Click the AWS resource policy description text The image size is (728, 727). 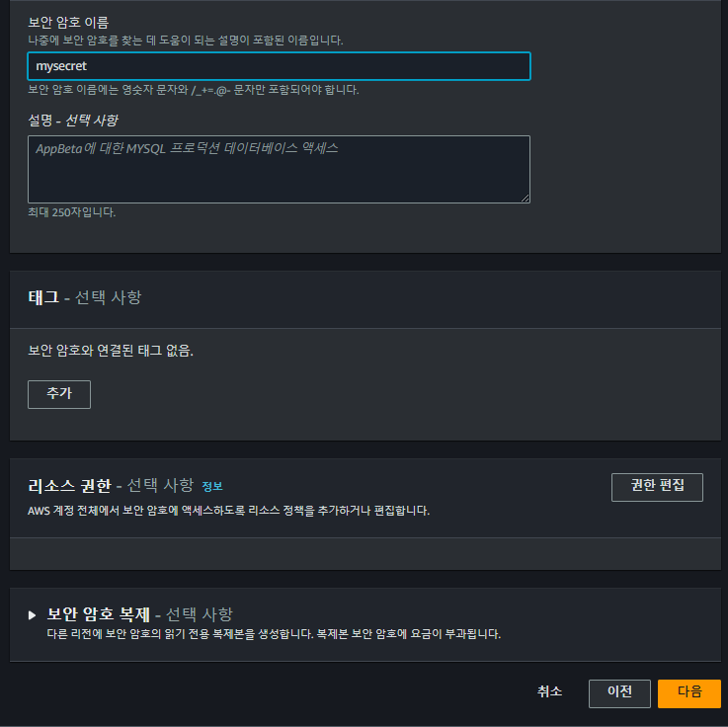[x=228, y=511]
